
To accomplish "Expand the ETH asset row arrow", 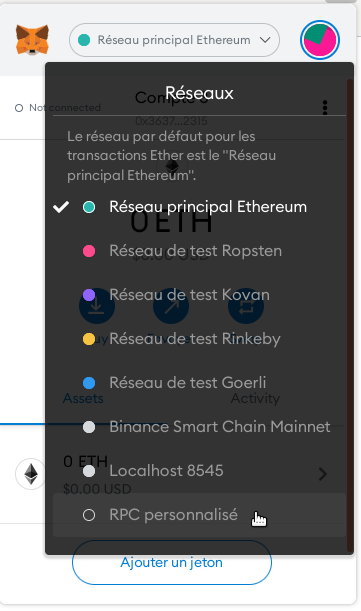I will (x=323, y=474).
